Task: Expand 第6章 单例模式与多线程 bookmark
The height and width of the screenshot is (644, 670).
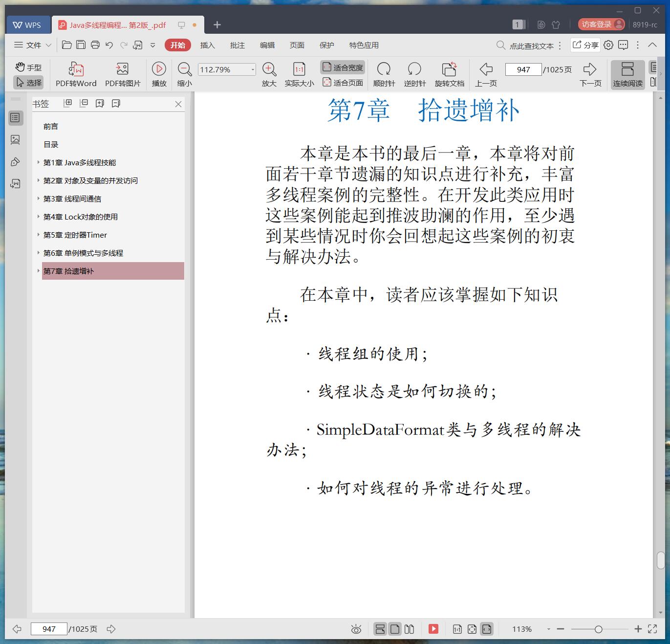Action: coord(39,253)
